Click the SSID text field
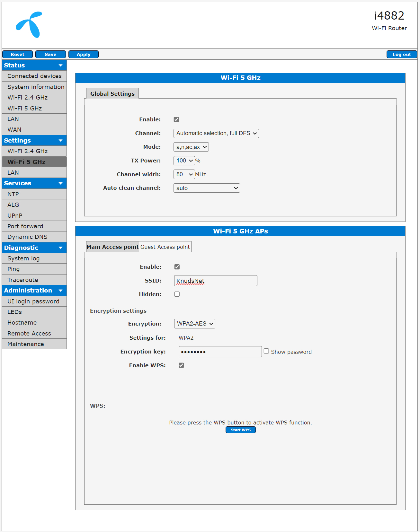Screen dimensions: 420x532 (x=215, y=281)
